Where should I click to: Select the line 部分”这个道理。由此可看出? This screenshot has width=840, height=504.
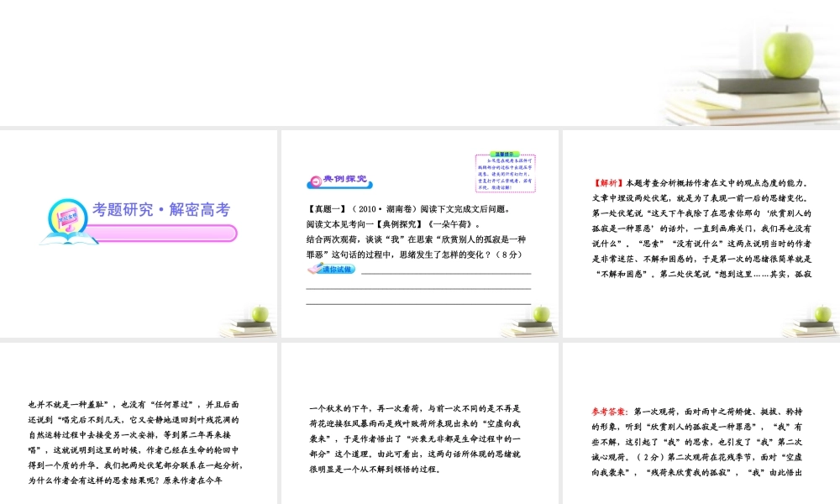pos(415,454)
